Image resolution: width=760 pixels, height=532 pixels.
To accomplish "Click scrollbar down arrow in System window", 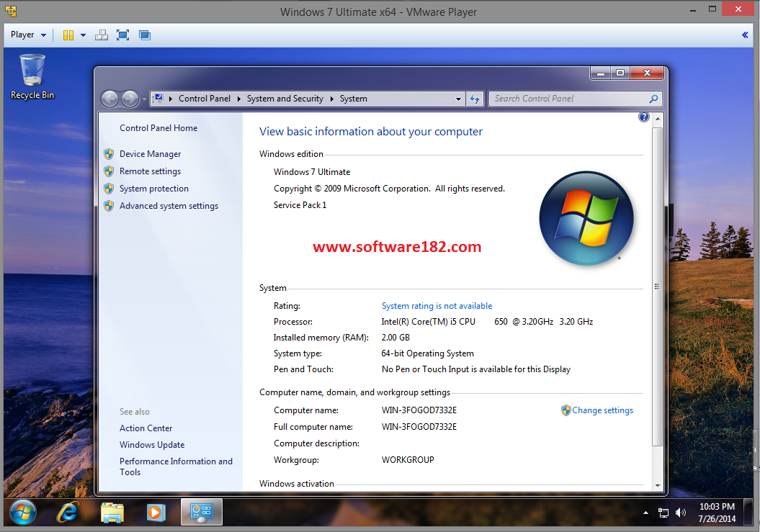I will 658,485.
